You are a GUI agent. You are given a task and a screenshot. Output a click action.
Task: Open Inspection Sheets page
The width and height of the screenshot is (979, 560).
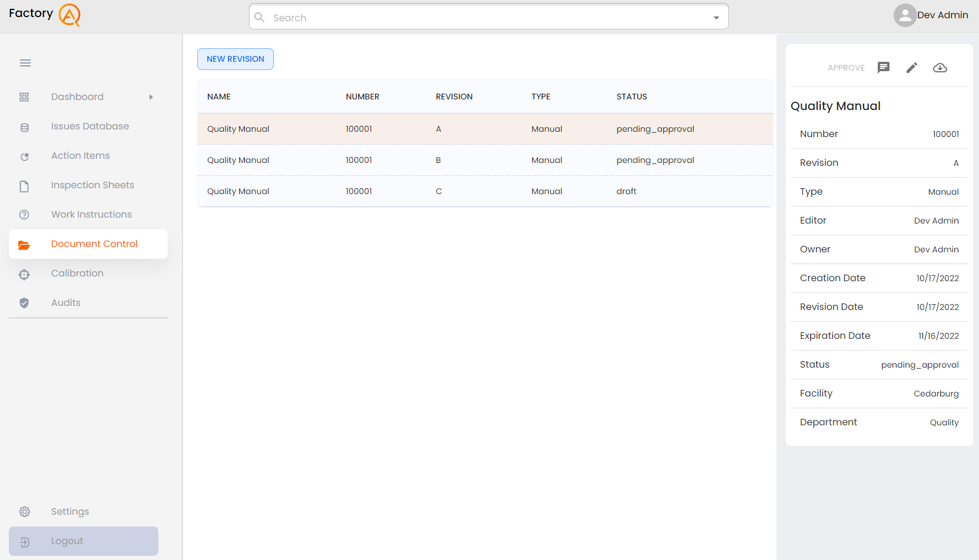92,185
